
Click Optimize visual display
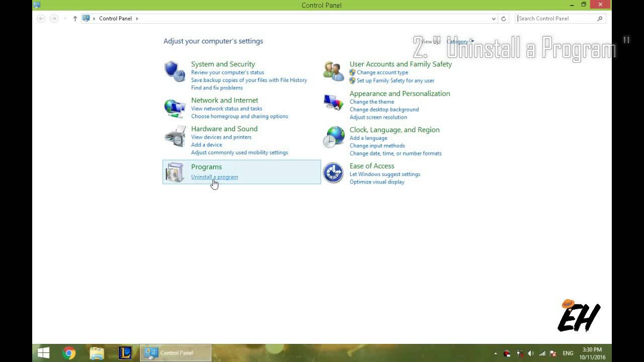pyautogui.click(x=377, y=182)
